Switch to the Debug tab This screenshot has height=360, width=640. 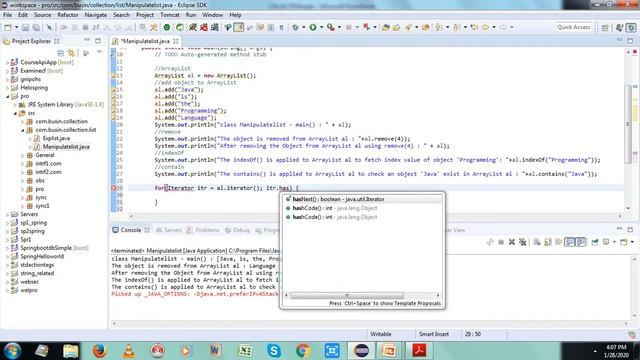(237, 230)
